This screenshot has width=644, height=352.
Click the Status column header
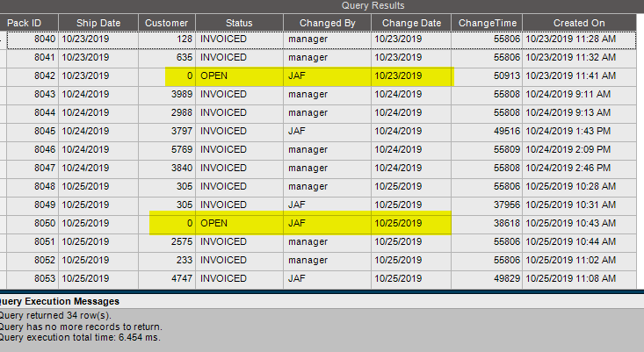pyautogui.click(x=240, y=23)
